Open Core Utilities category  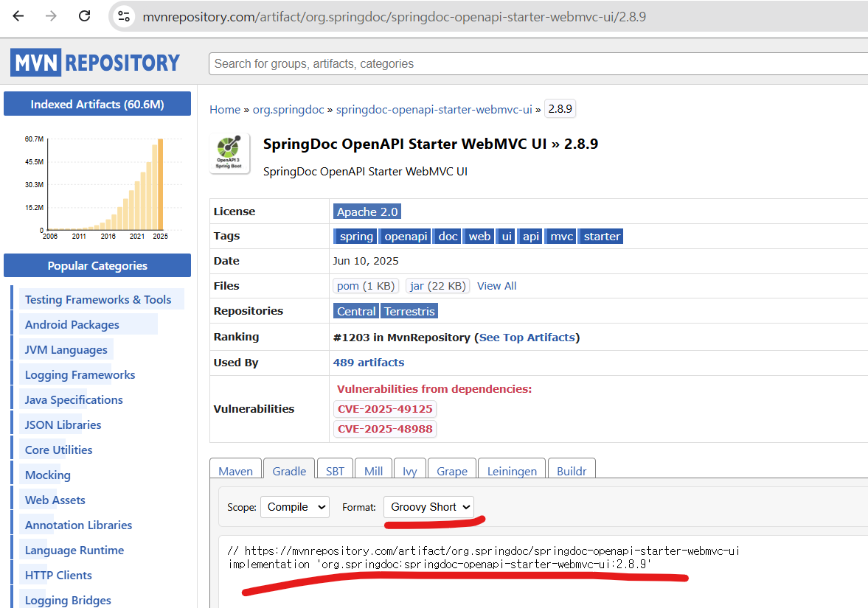59,450
